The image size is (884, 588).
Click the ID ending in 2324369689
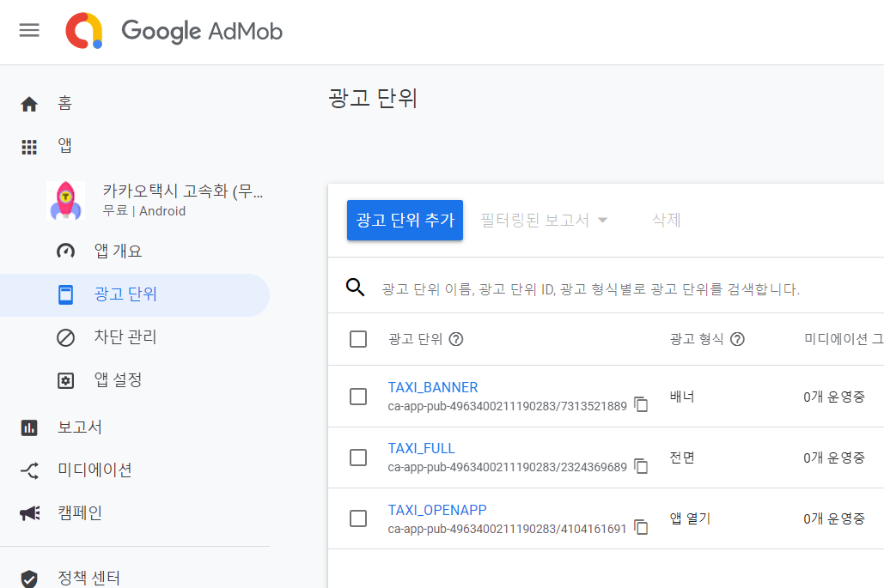[x=508, y=467]
